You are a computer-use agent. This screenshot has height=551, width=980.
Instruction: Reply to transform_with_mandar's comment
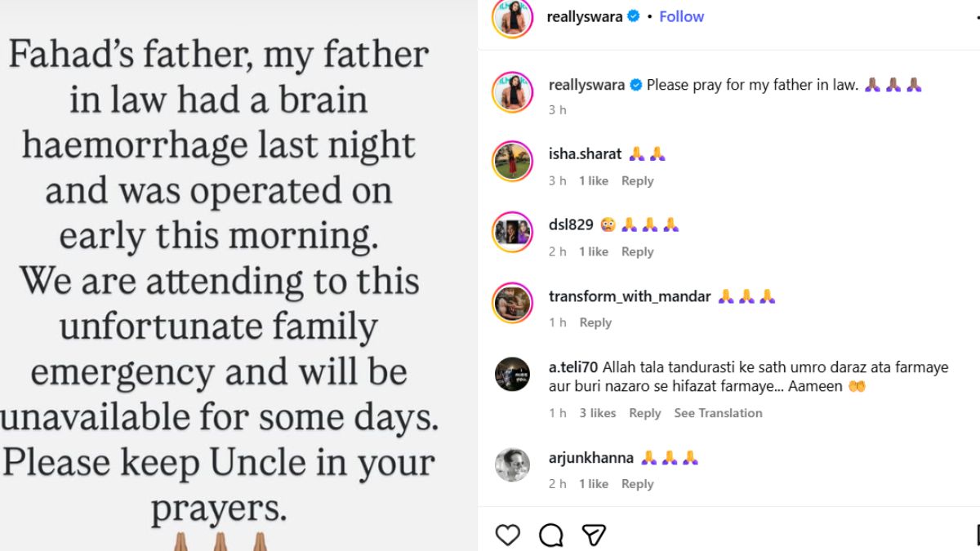[x=595, y=322]
